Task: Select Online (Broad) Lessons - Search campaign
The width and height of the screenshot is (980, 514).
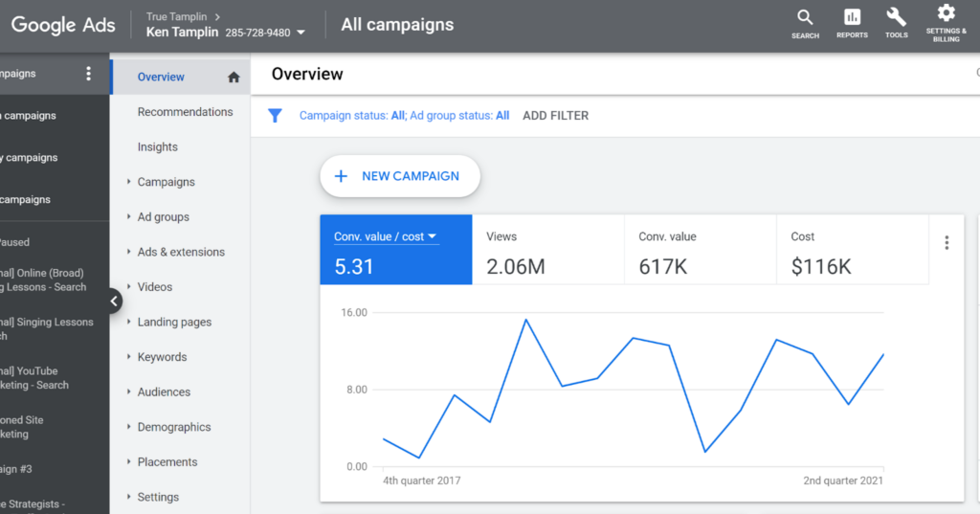Action: (x=43, y=280)
